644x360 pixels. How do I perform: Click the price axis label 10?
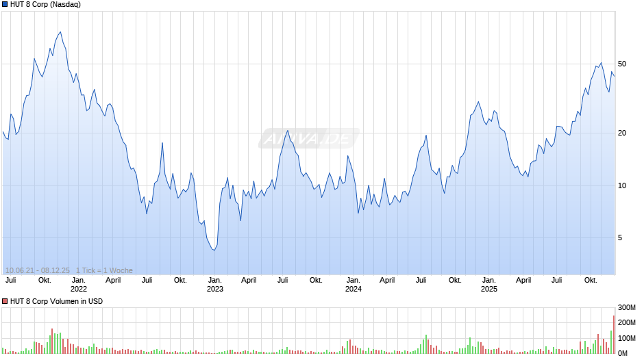(x=622, y=186)
